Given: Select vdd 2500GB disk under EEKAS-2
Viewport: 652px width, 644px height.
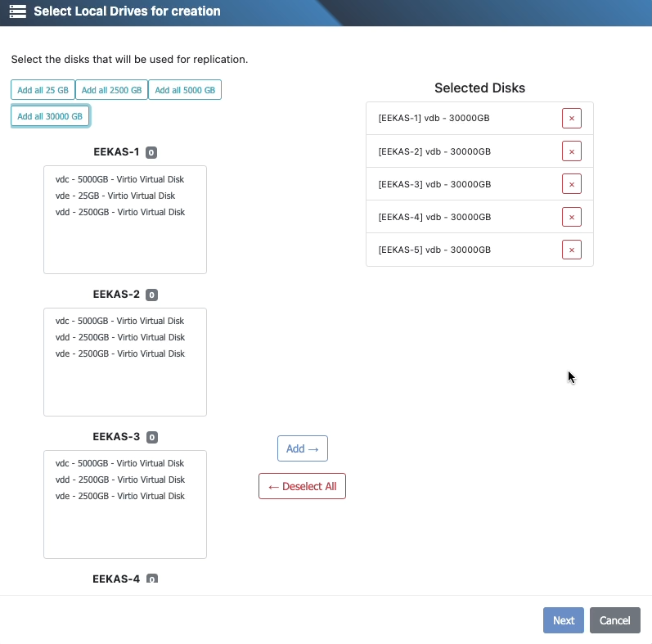Looking at the screenshot, I should (120, 337).
